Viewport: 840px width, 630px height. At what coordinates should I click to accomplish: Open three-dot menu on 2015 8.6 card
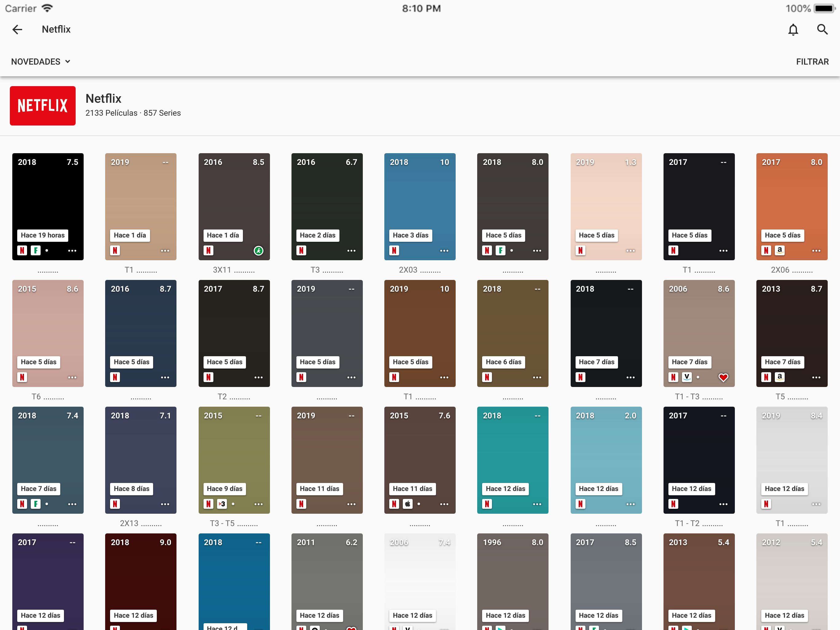coord(72,377)
